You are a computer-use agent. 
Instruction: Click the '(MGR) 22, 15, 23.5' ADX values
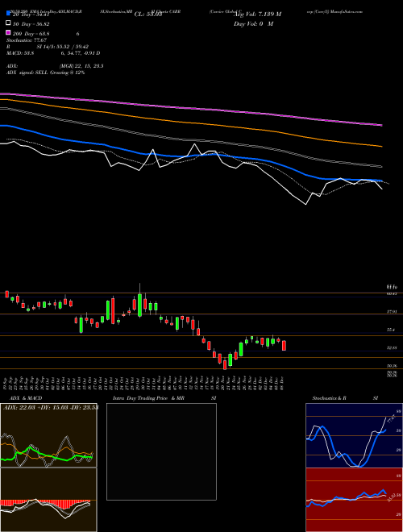(x=81, y=66)
